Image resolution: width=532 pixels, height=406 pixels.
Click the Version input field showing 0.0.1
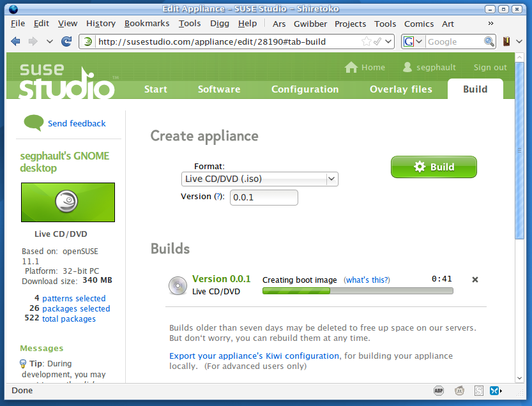pyautogui.click(x=264, y=197)
